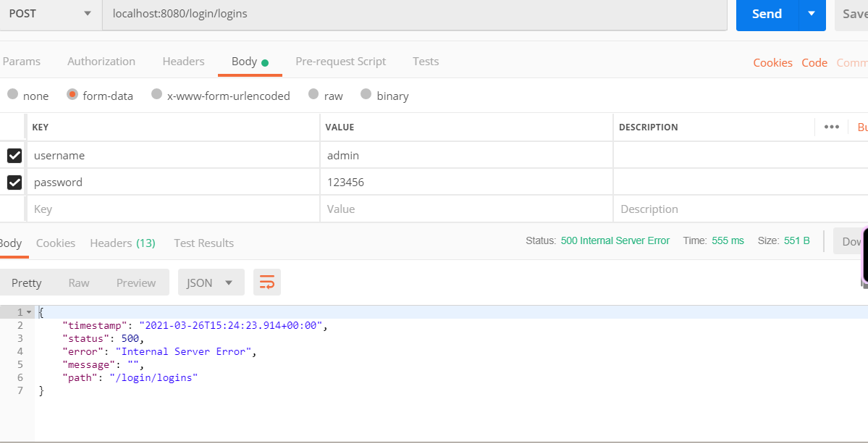Viewport: 868px width, 444px height.
Task: Select the binary body type
Action: (366, 93)
